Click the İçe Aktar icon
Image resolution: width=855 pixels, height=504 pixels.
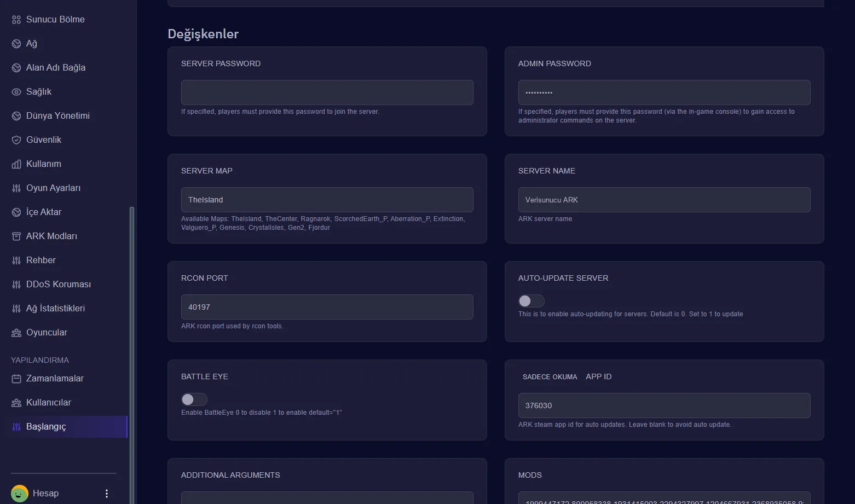(x=16, y=212)
